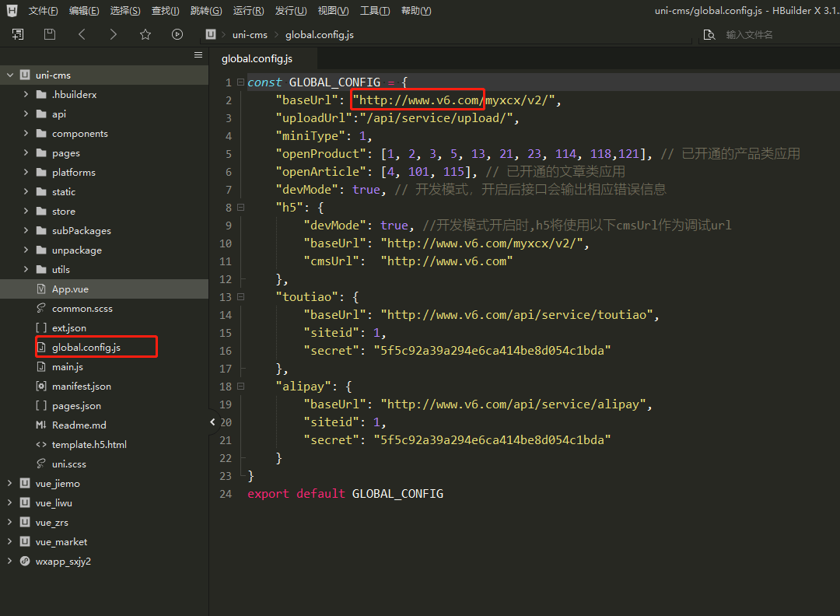
Task: Open manifest.json in the file tree
Action: [81, 387]
